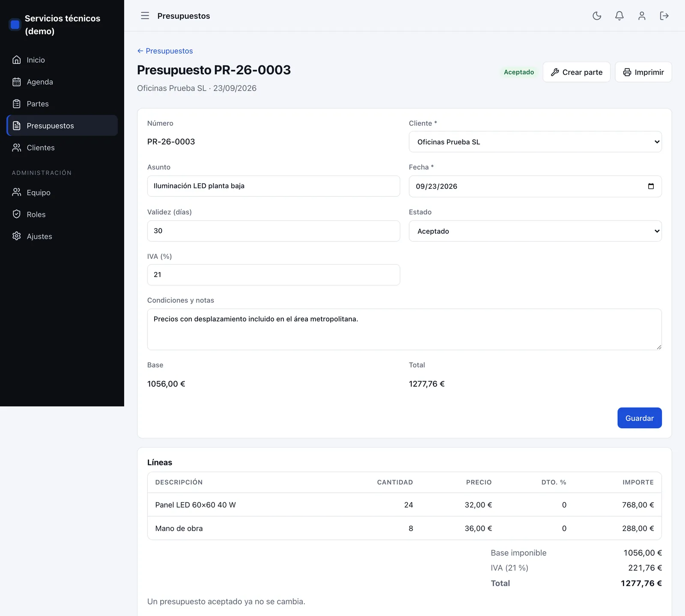The height and width of the screenshot is (616, 685).
Task: Expand the Estado dropdown
Action: tap(535, 231)
